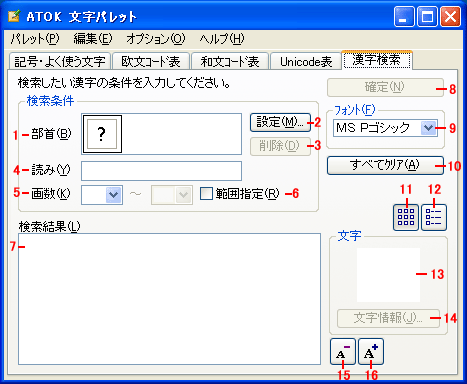Decrease character size with A- button
The image size is (467, 384).
pyautogui.click(x=343, y=352)
